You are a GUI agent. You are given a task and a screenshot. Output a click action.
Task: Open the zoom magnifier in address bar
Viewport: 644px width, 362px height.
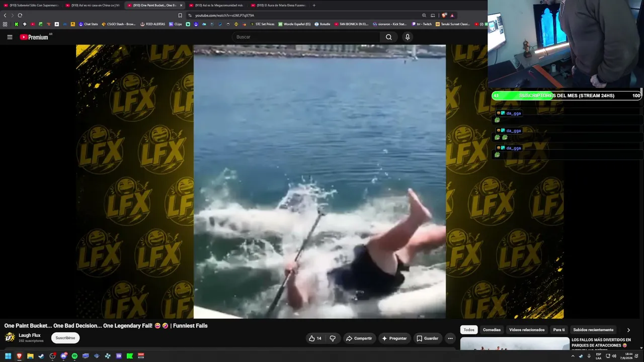click(x=424, y=15)
